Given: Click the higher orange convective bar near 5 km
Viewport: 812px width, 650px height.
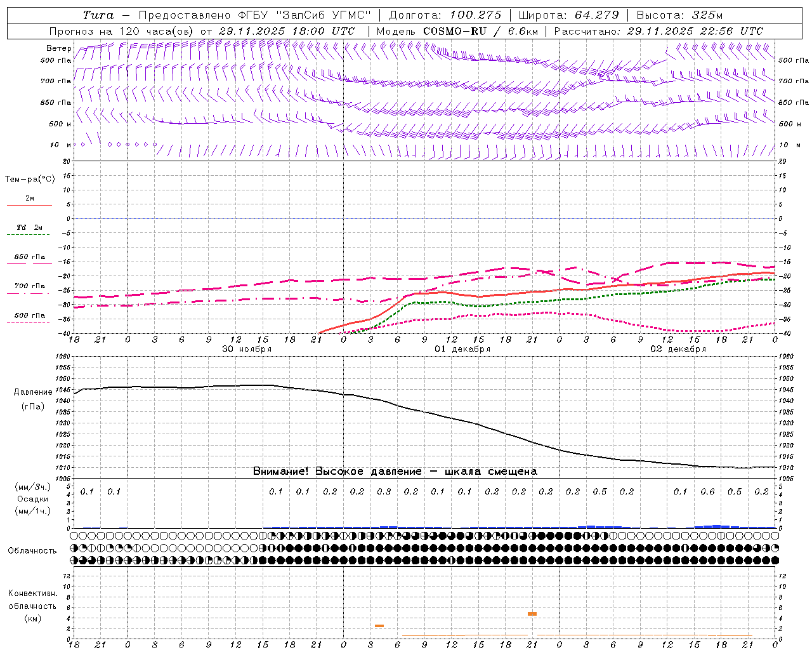Looking at the screenshot, I should point(532,614).
